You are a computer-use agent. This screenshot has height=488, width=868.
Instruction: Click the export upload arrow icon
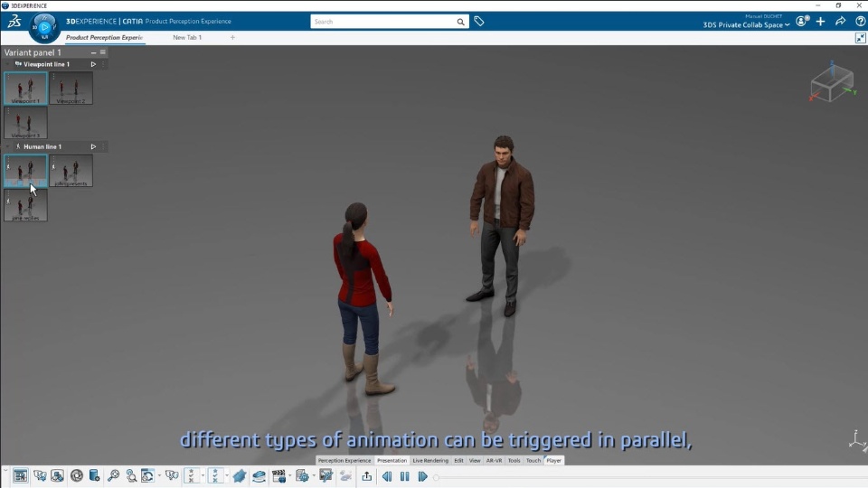coord(366,476)
